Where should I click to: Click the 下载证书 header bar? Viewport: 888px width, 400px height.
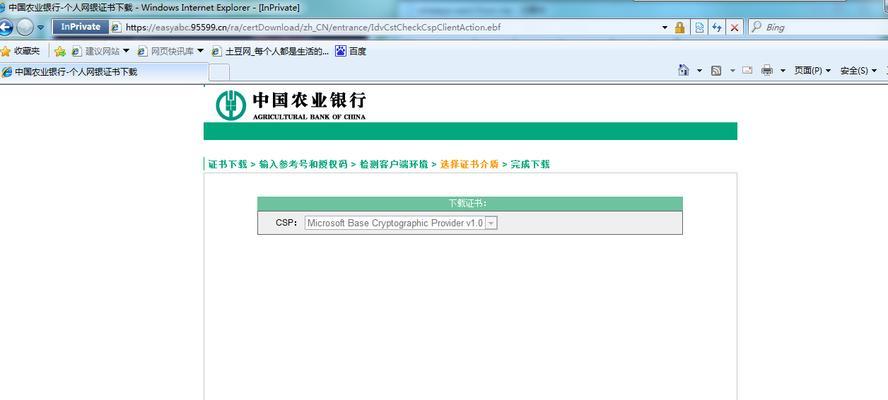(x=469, y=203)
